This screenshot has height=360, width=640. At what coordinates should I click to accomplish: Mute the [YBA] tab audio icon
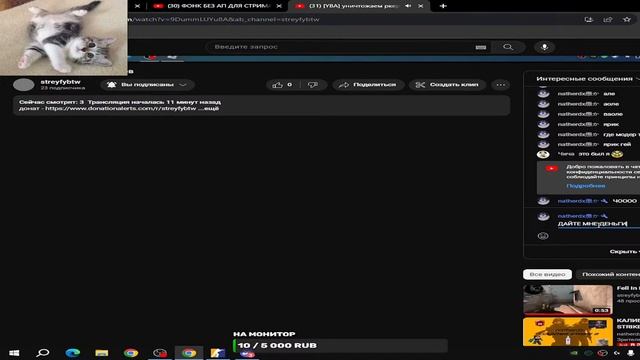pyautogui.click(x=409, y=6)
